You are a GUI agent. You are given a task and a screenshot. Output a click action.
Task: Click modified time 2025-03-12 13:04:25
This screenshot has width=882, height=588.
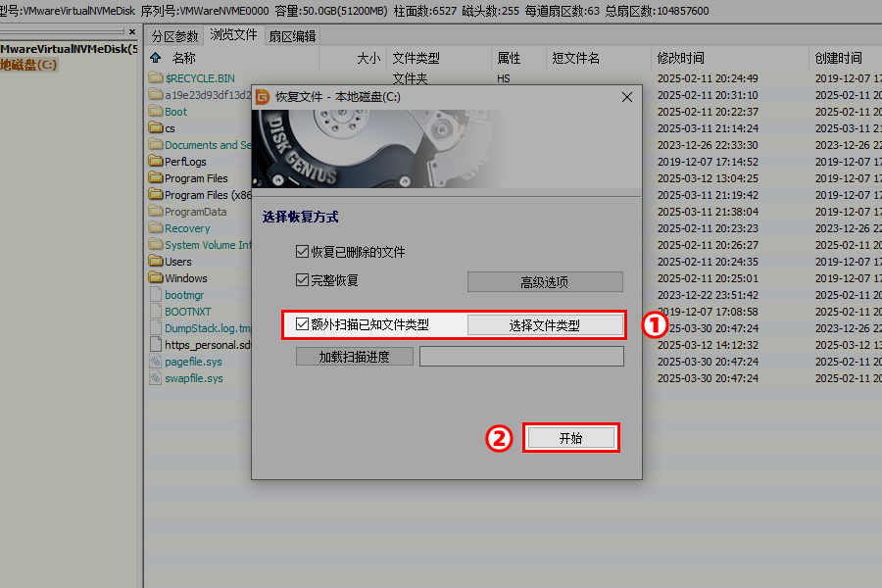click(x=708, y=178)
